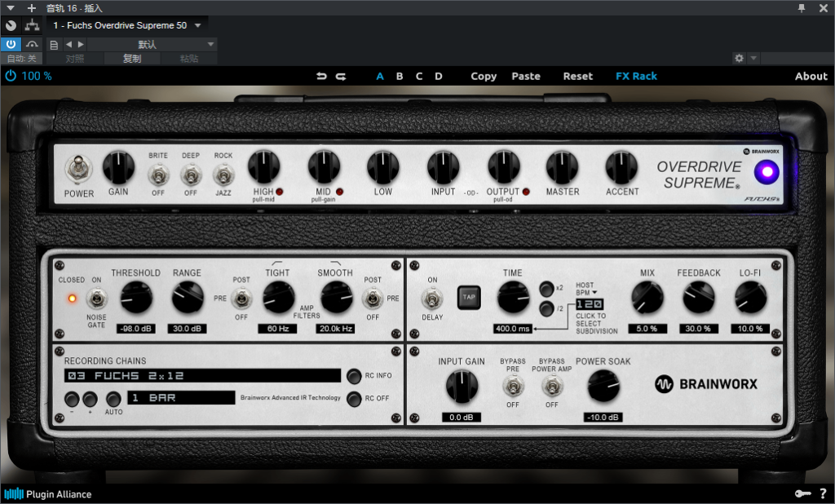Click the license key icon at bottom right
The image size is (835, 504).
click(802, 494)
